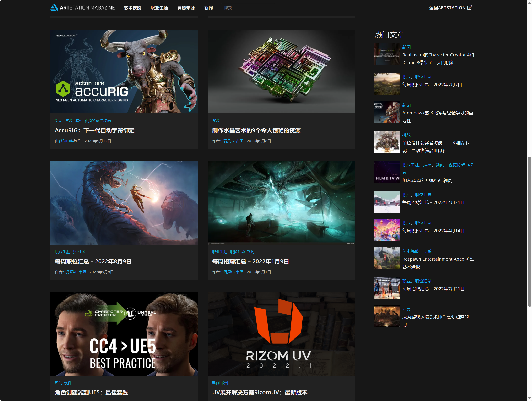Click the ArtStation Magazine logo

[82, 8]
